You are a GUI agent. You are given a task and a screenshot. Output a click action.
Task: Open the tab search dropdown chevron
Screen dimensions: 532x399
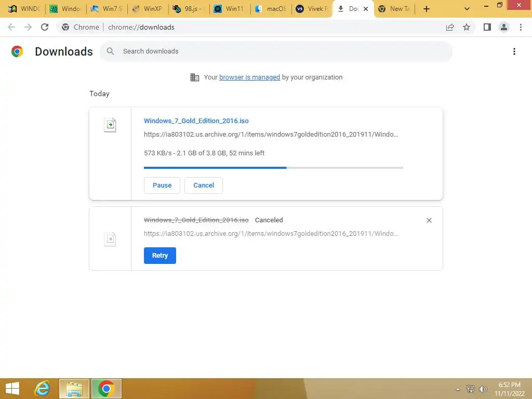point(467,9)
